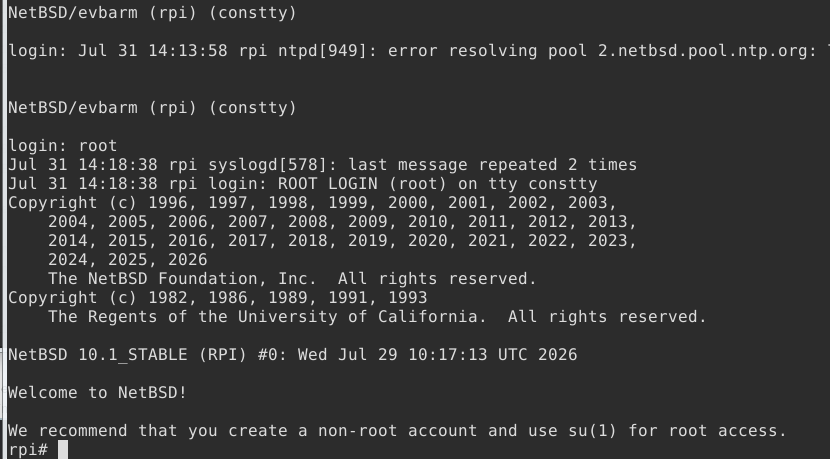Click the cursor block after rpi# prompt

tap(62, 449)
